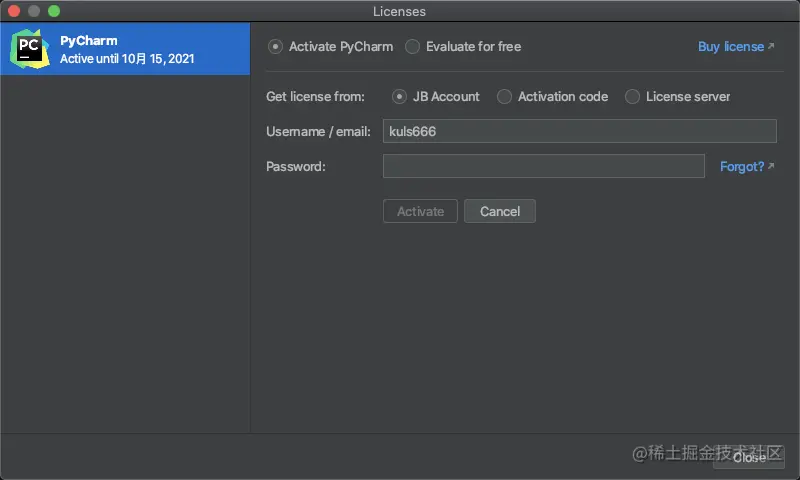Click the 'Password:' label
The height and width of the screenshot is (480, 800).
(296, 166)
